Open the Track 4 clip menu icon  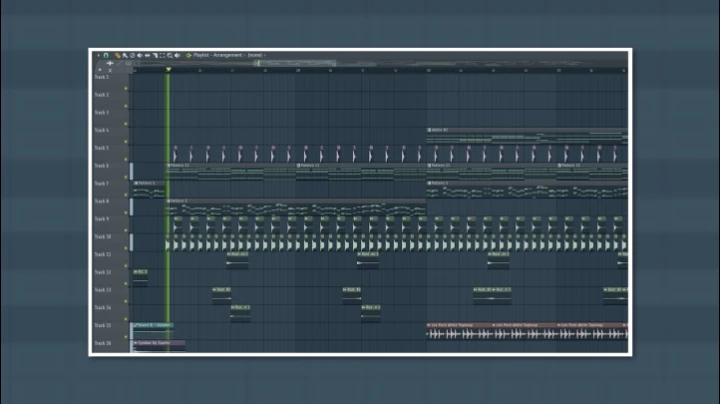[x=429, y=130]
